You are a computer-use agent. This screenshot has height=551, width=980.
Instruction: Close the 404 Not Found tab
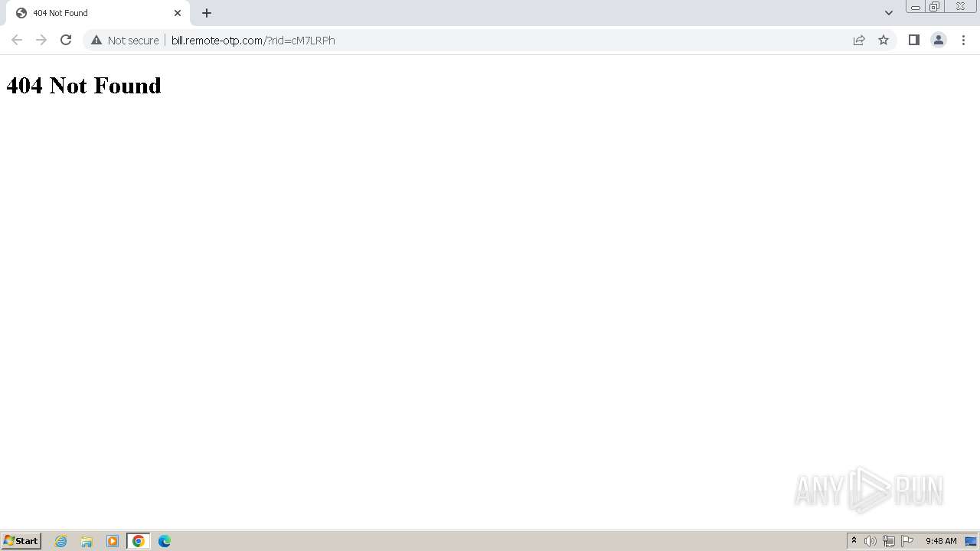178,13
